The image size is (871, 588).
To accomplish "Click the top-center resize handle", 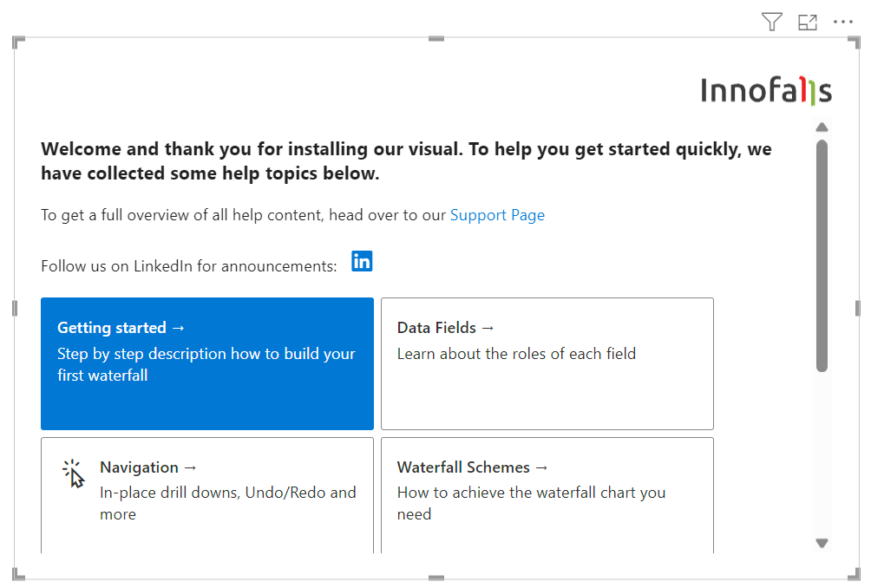I will [x=436, y=39].
